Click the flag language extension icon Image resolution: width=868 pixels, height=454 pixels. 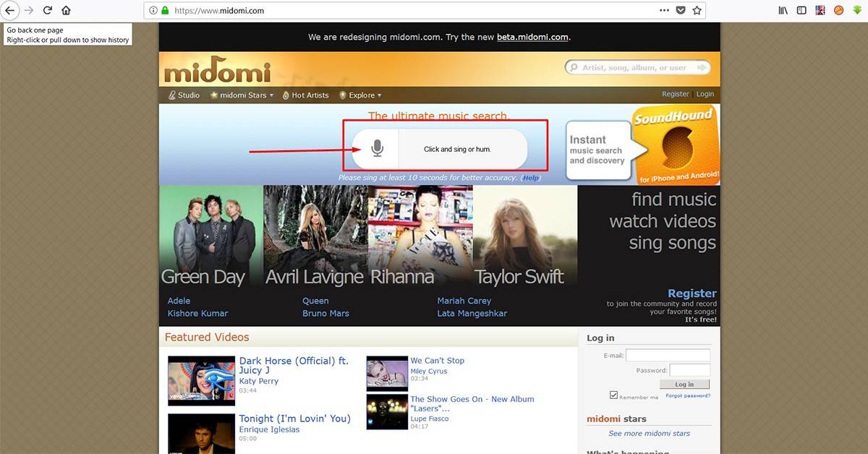(820, 10)
